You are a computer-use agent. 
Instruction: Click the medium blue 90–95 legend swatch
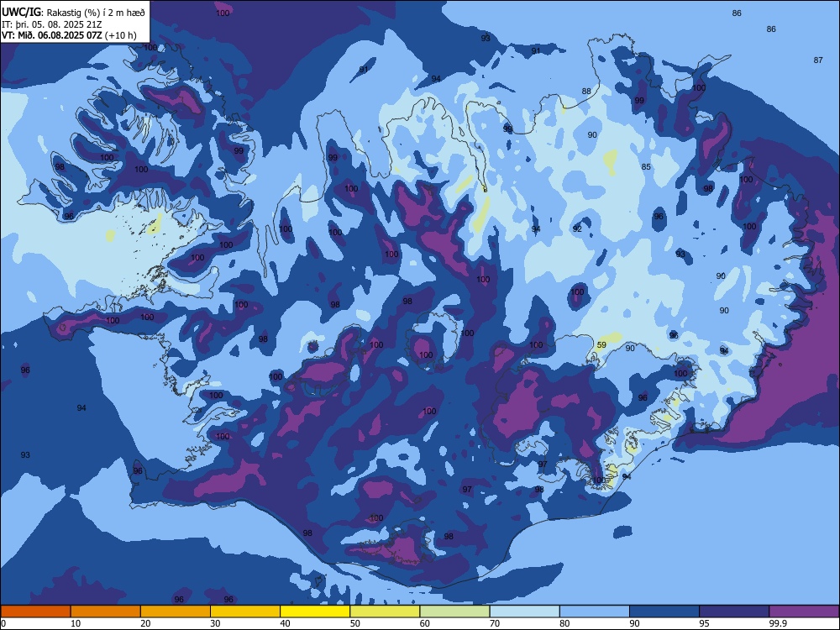pyautogui.click(x=664, y=612)
